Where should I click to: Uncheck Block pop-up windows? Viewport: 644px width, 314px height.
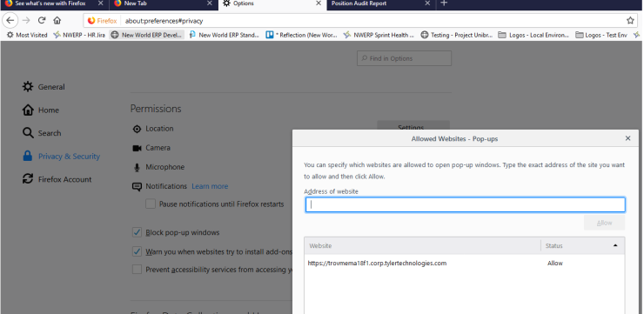(137, 232)
